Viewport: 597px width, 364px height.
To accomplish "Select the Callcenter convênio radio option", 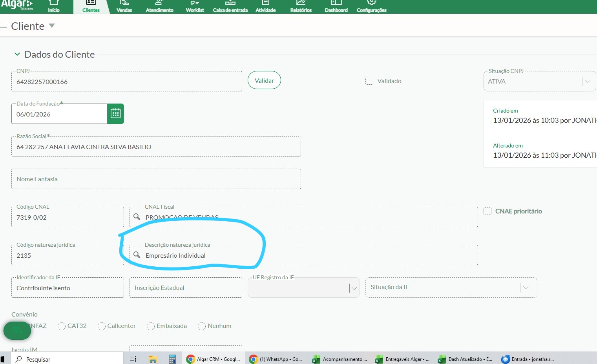I will tap(102, 326).
